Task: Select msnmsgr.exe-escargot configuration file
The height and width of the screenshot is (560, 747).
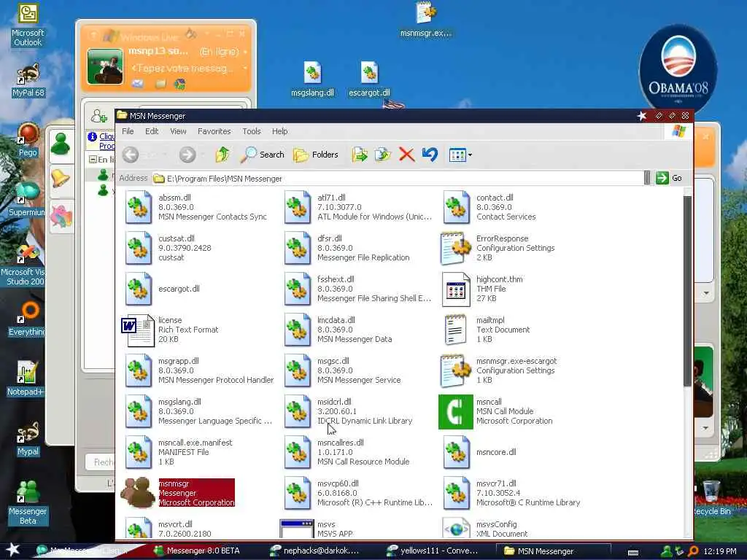Action: coord(499,370)
